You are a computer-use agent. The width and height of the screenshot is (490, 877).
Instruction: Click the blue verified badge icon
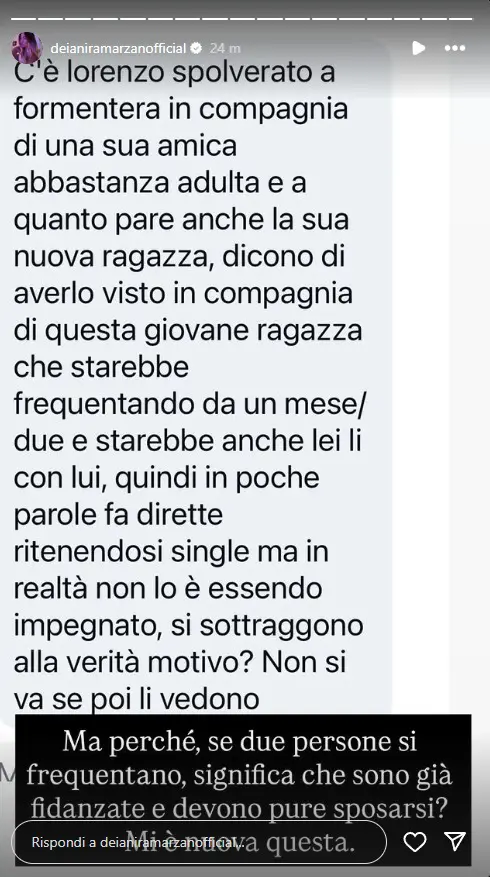(196, 49)
